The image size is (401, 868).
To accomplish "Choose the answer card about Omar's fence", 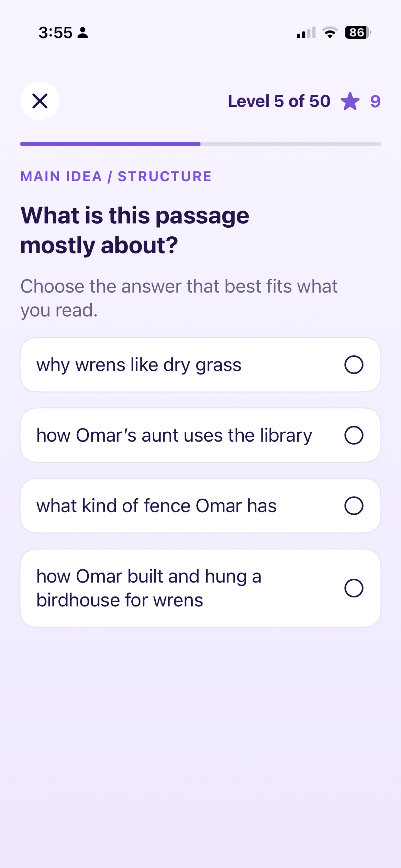I will 200,505.
